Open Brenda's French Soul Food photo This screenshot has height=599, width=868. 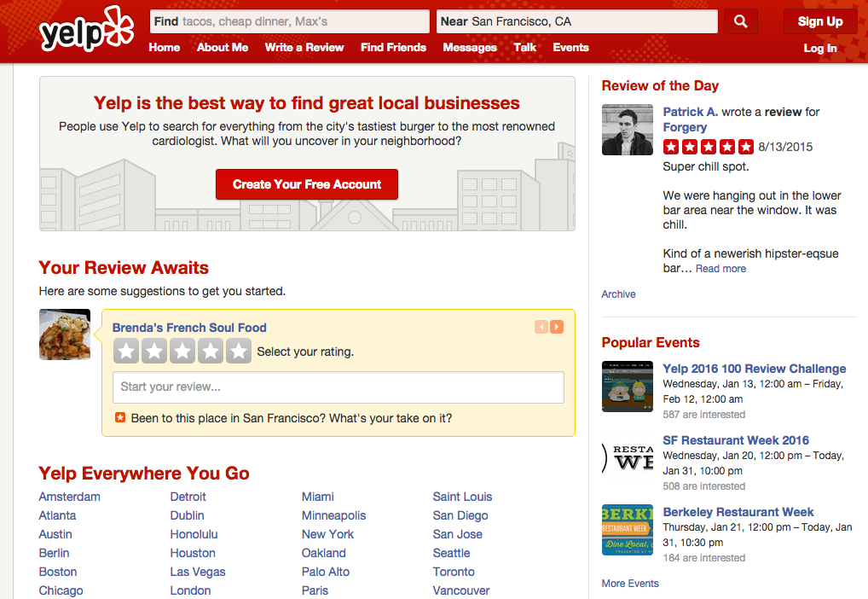click(65, 334)
